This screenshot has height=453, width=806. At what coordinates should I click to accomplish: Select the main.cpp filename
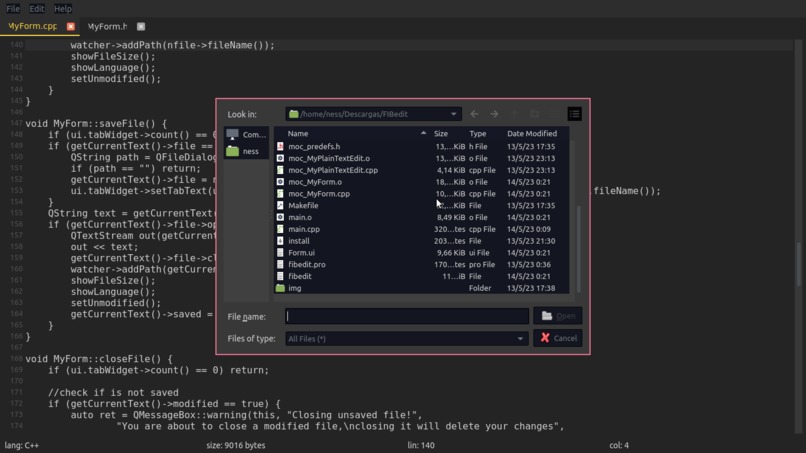304,229
